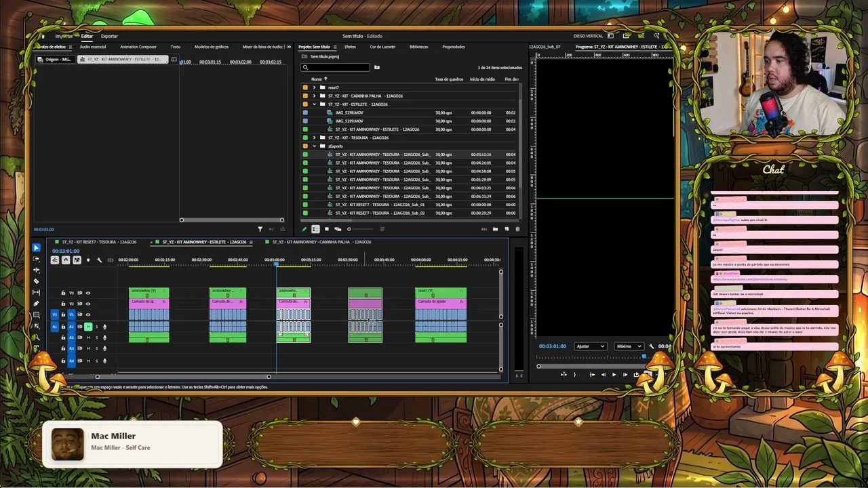The height and width of the screenshot is (488, 868).
Task: Select the Track Select Forward tool
Action: coord(37,259)
